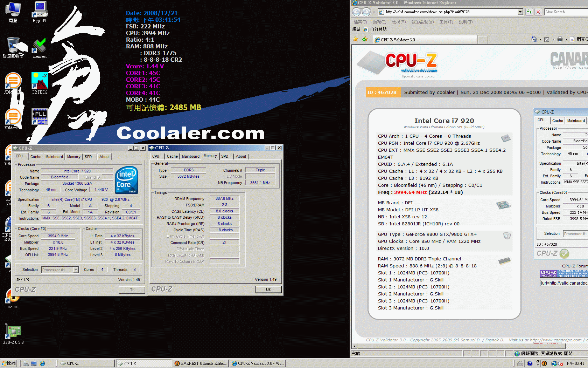Open the everest desktop shortcut

(x=13, y=299)
